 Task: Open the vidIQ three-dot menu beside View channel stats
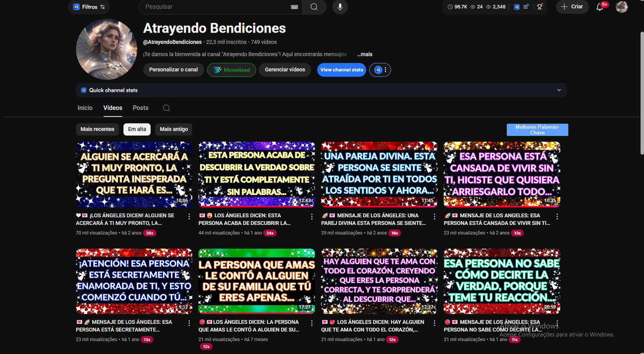point(385,70)
